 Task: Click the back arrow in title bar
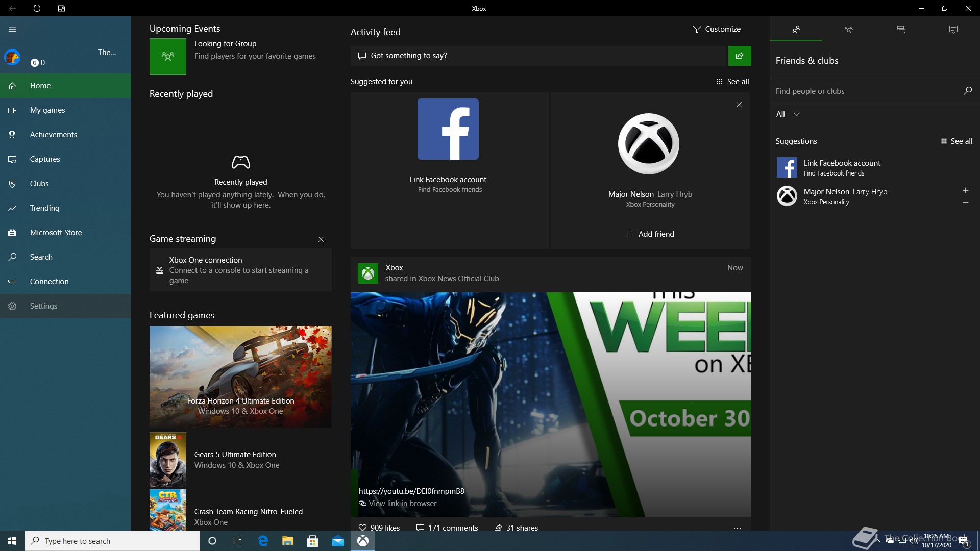click(x=12, y=9)
